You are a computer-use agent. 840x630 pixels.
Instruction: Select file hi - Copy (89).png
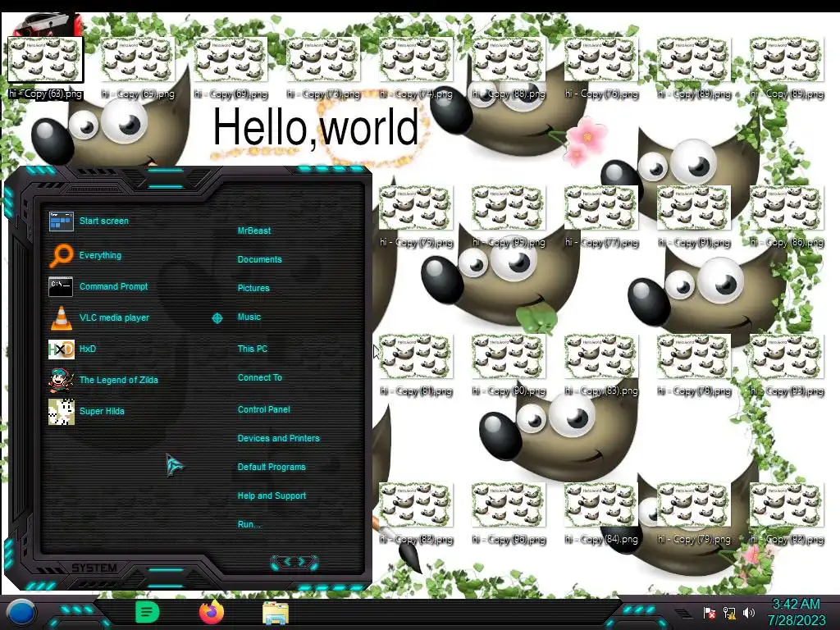[694, 67]
